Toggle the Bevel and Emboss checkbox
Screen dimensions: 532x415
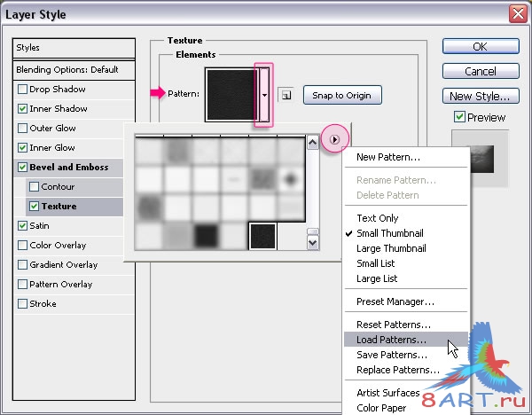(22, 168)
